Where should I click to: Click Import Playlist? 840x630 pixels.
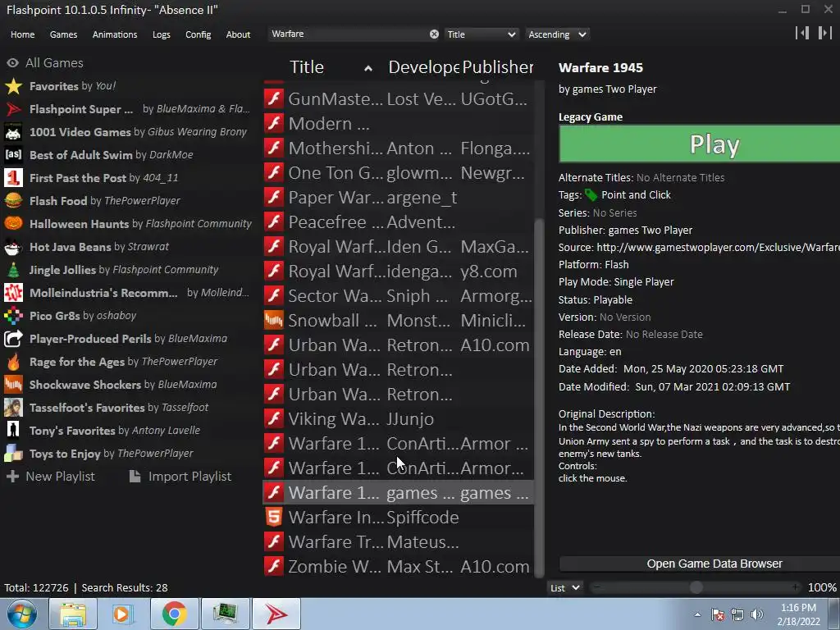click(x=180, y=477)
